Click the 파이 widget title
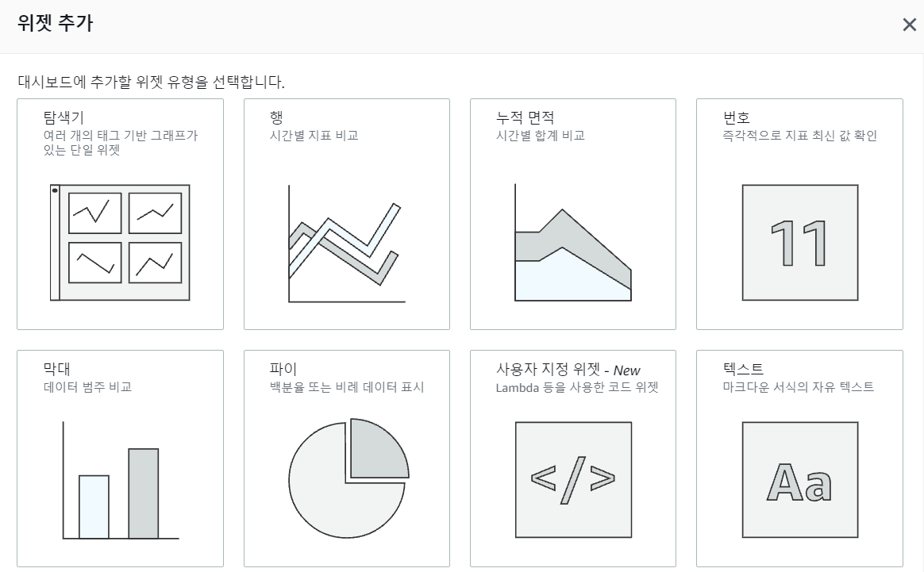Viewport: 924px width, 572px height. [283, 369]
